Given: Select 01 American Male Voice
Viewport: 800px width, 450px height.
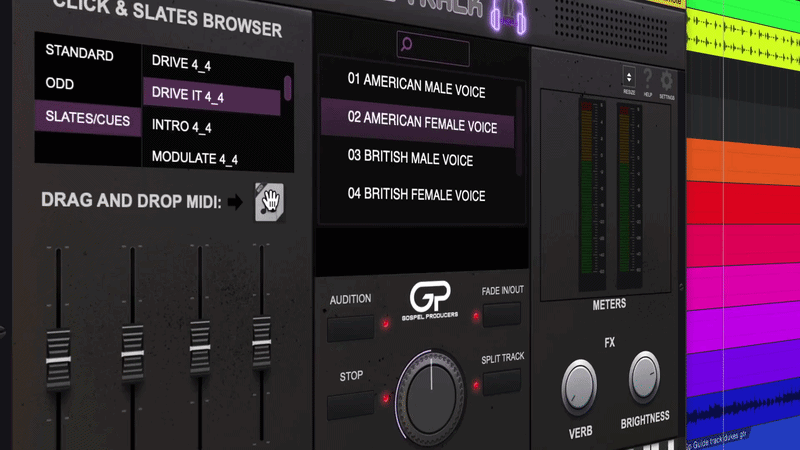Looking at the screenshot, I should 417,86.
